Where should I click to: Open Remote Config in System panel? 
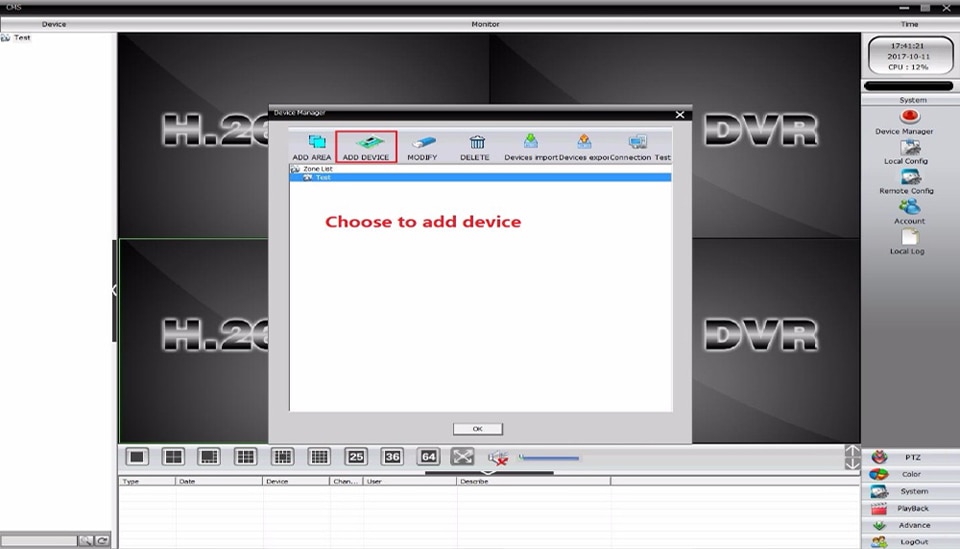click(x=909, y=182)
